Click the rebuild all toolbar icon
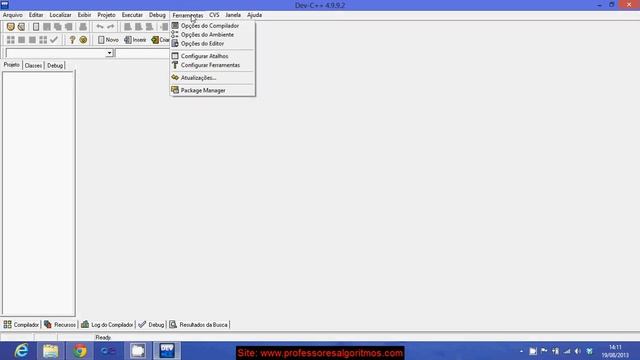The image size is (640, 360). [x=43, y=40]
